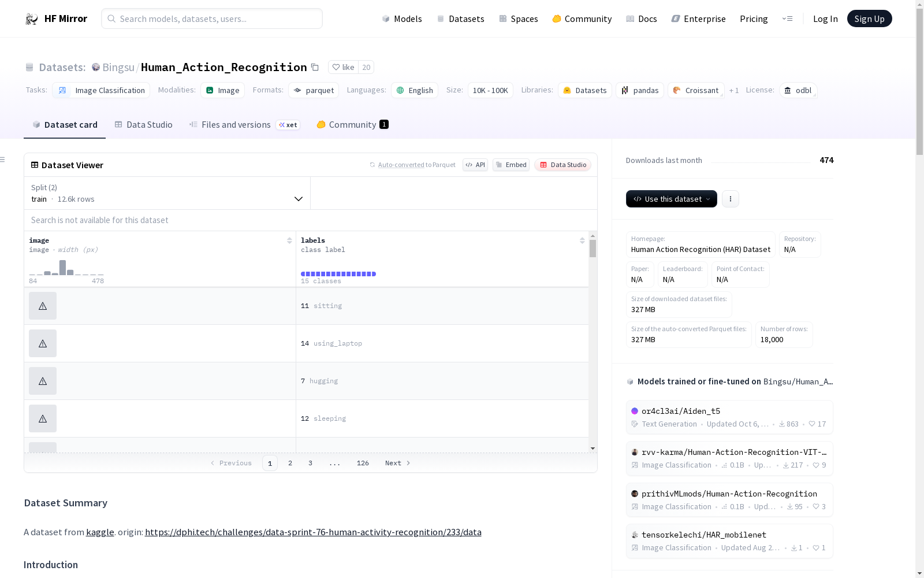Go to page 2 of the viewer
Image resolution: width=924 pixels, height=578 pixels.
(x=290, y=463)
